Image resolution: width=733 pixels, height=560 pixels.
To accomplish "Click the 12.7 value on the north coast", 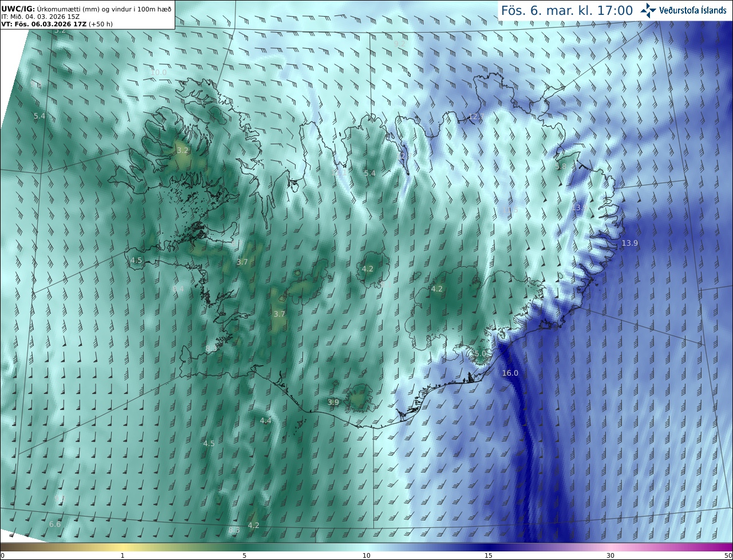I will click(476, 117).
